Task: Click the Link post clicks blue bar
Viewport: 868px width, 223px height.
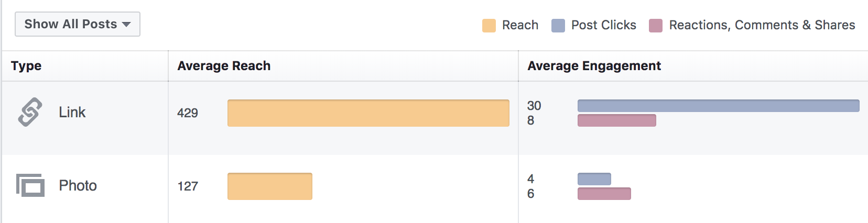Action: [x=719, y=106]
